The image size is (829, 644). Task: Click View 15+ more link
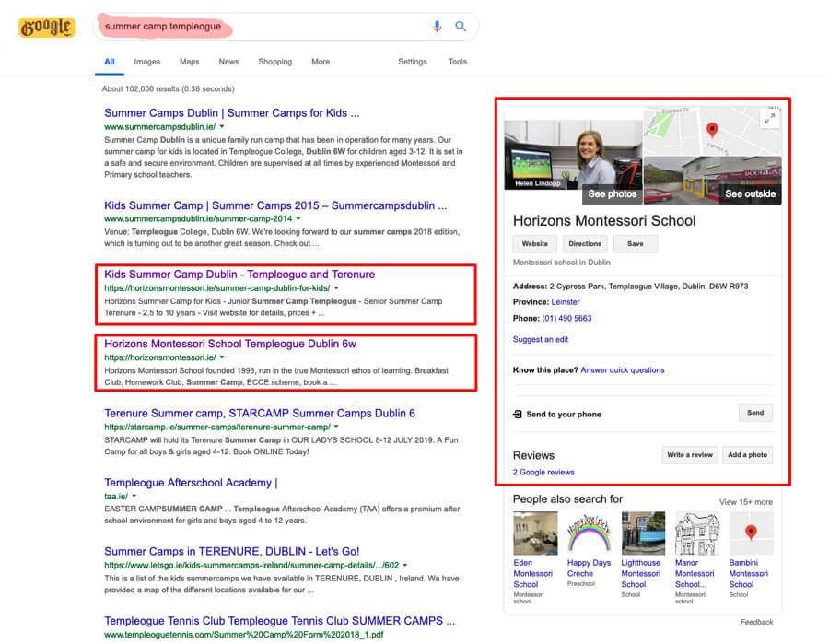[x=745, y=502]
